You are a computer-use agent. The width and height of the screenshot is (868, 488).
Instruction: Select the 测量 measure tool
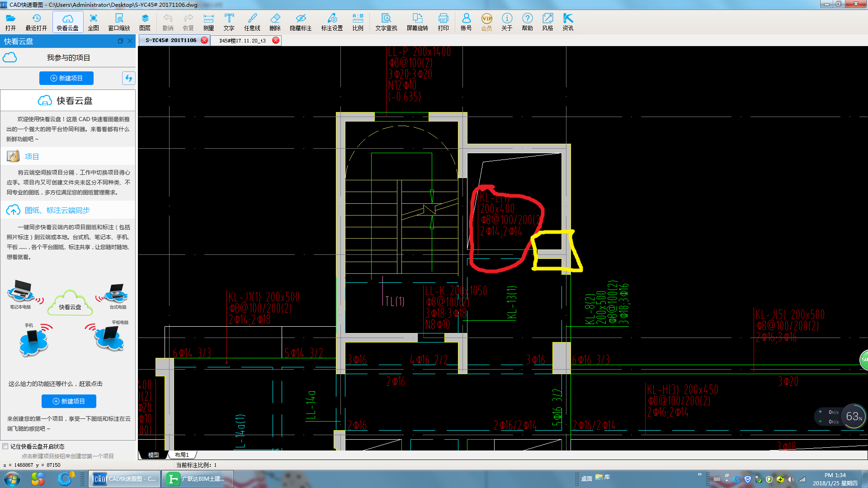pos(208,22)
